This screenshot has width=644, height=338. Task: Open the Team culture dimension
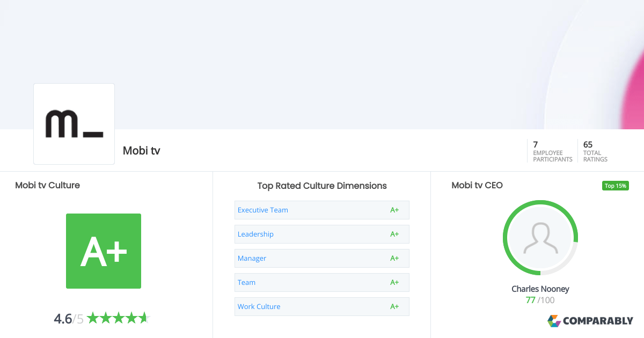[322, 282]
